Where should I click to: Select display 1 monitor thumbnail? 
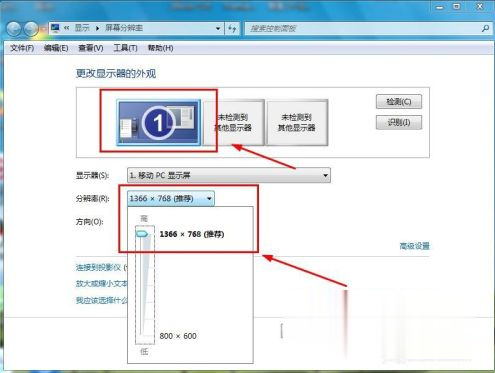tap(158, 123)
